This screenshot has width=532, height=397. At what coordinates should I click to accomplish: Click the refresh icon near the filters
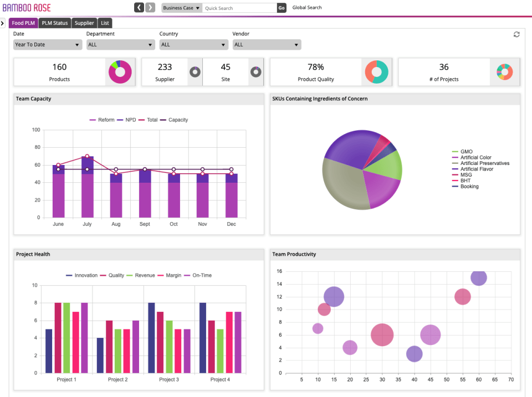coord(516,34)
